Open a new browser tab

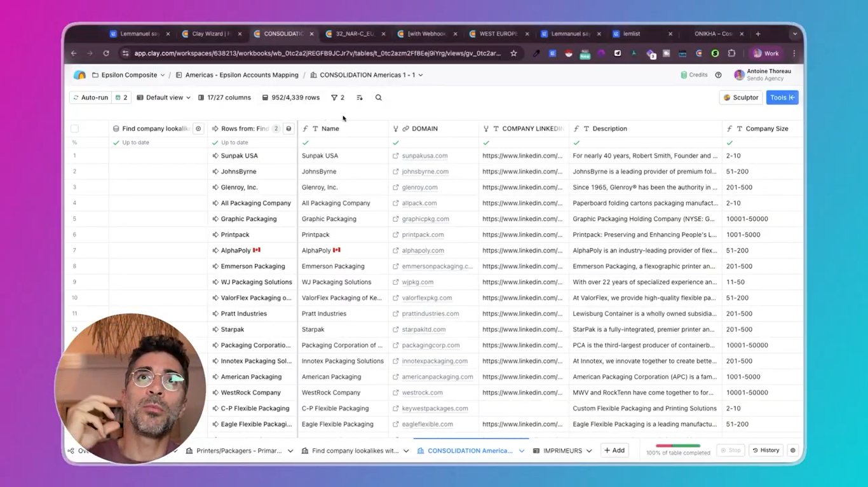coord(758,34)
